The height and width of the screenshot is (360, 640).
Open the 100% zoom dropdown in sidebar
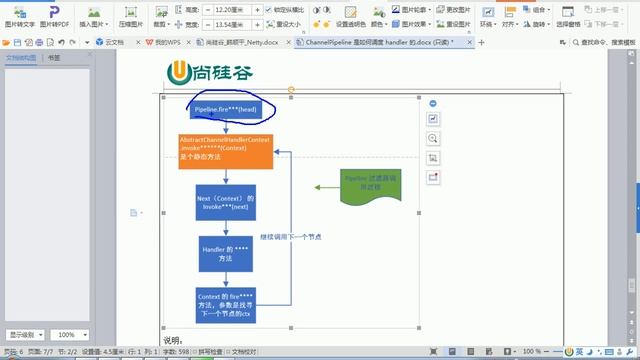69,335
